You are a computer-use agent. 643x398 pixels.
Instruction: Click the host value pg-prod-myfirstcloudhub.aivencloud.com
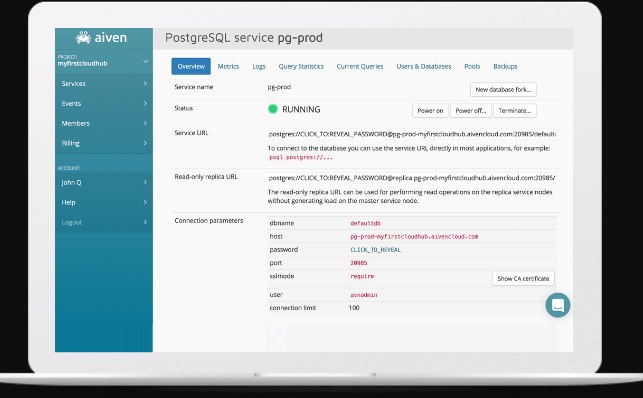tap(414, 237)
